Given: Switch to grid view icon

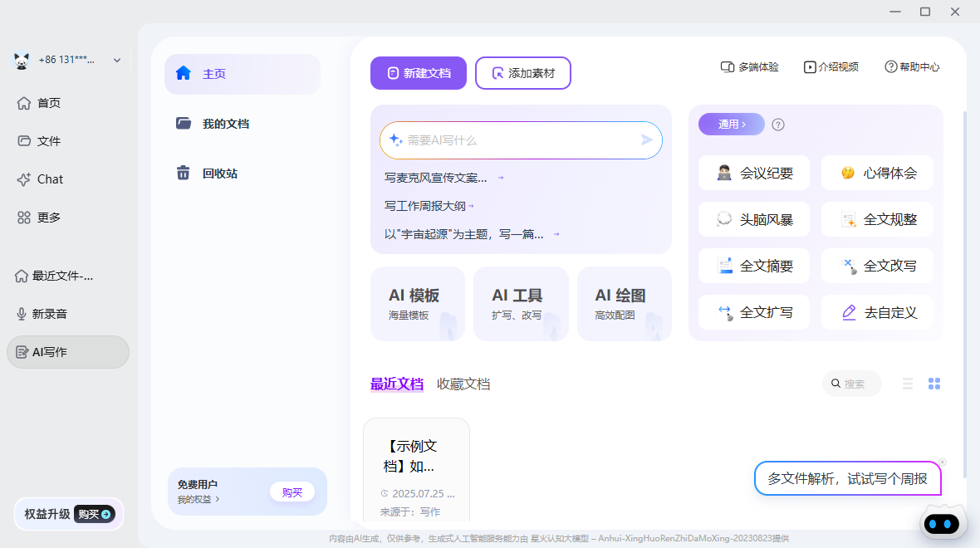Looking at the screenshot, I should (934, 384).
